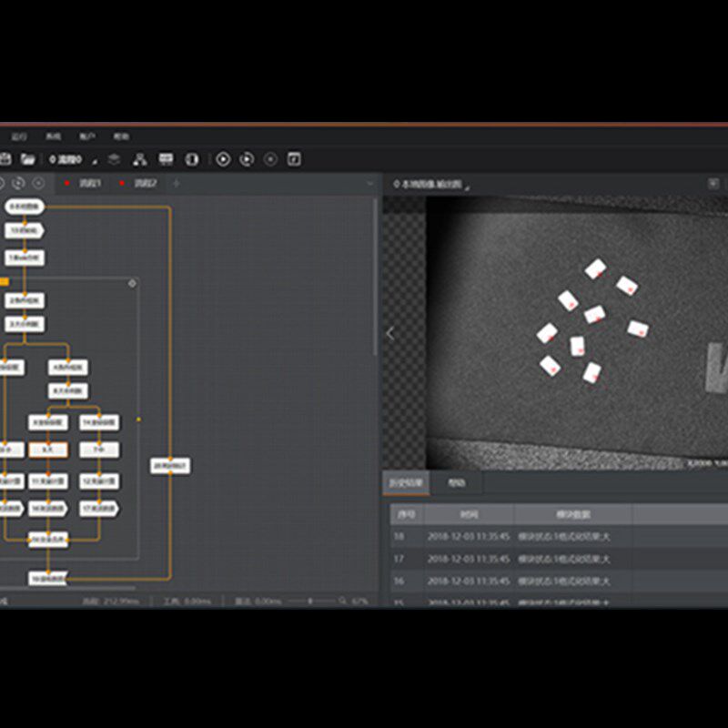Select the 历史结果 results tab
Image resolution: width=728 pixels, height=728 pixels.
click(406, 483)
